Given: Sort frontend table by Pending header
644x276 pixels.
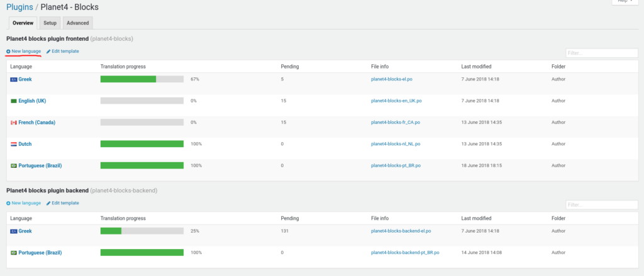Looking at the screenshot, I should (x=289, y=67).
